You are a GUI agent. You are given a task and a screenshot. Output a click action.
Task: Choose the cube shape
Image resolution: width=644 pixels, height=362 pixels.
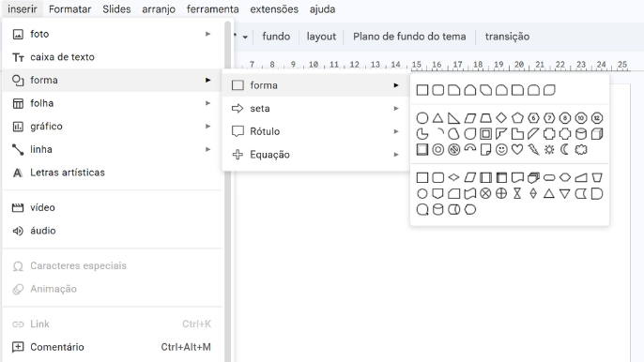click(x=597, y=134)
